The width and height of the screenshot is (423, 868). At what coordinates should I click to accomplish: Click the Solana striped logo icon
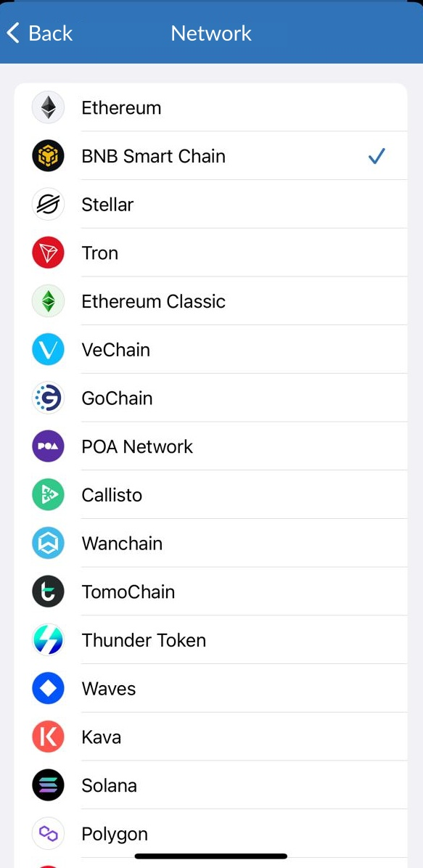(x=47, y=785)
